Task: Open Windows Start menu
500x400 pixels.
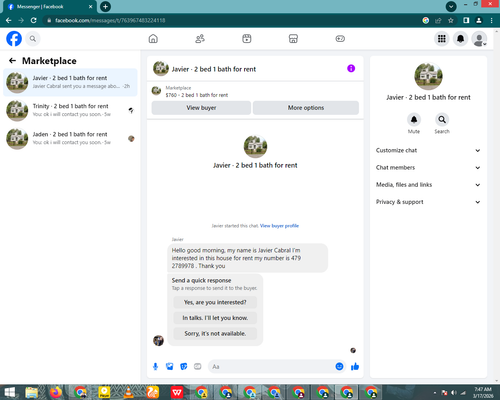Action: click(9, 392)
